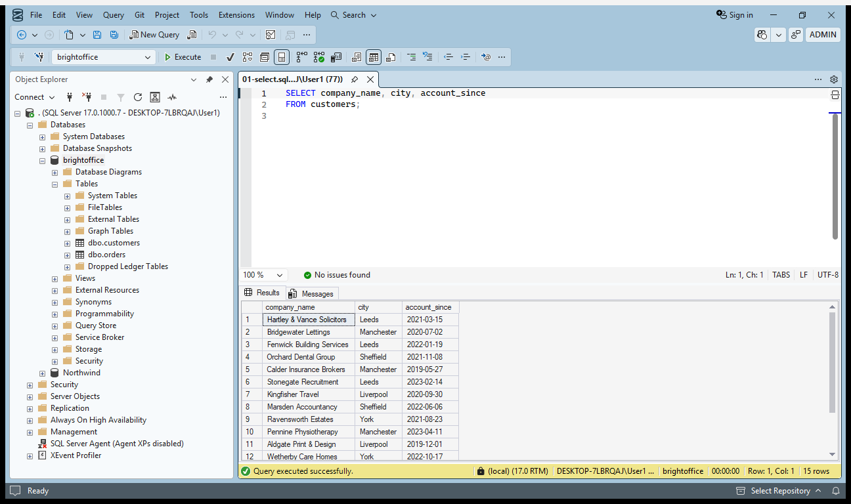The height and width of the screenshot is (504, 851).
Task: Parse the query with the checkmark icon
Action: [230, 57]
